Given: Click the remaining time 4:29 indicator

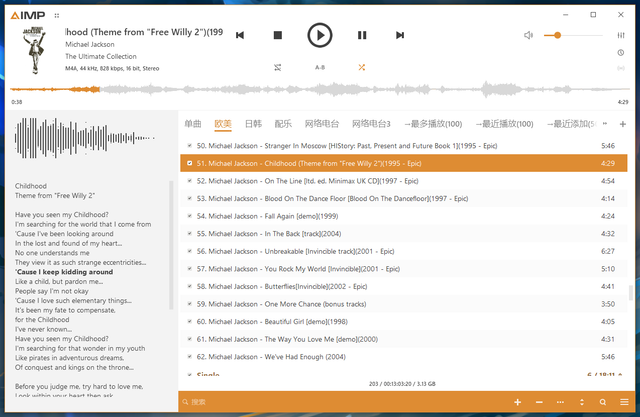Looking at the screenshot, I should (623, 102).
